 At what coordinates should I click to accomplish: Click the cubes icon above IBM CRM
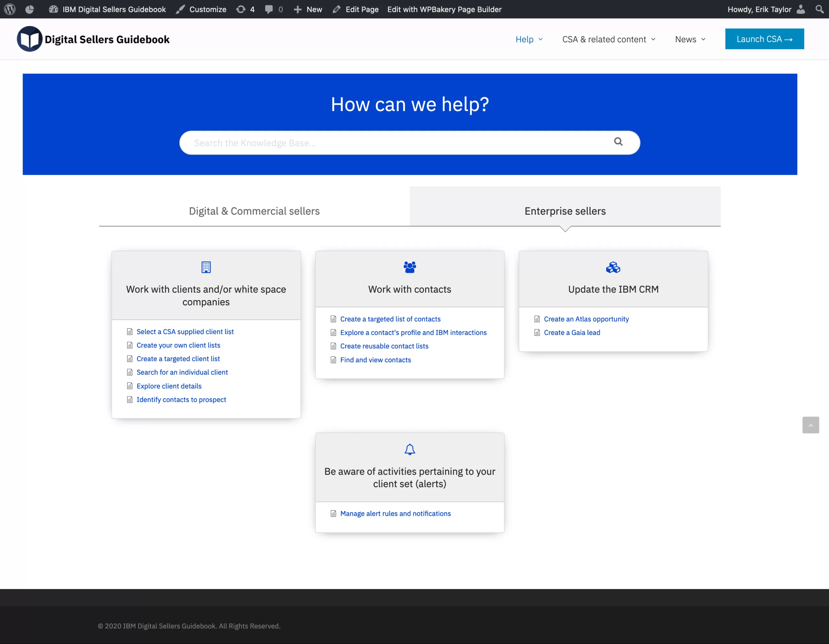pyautogui.click(x=613, y=267)
